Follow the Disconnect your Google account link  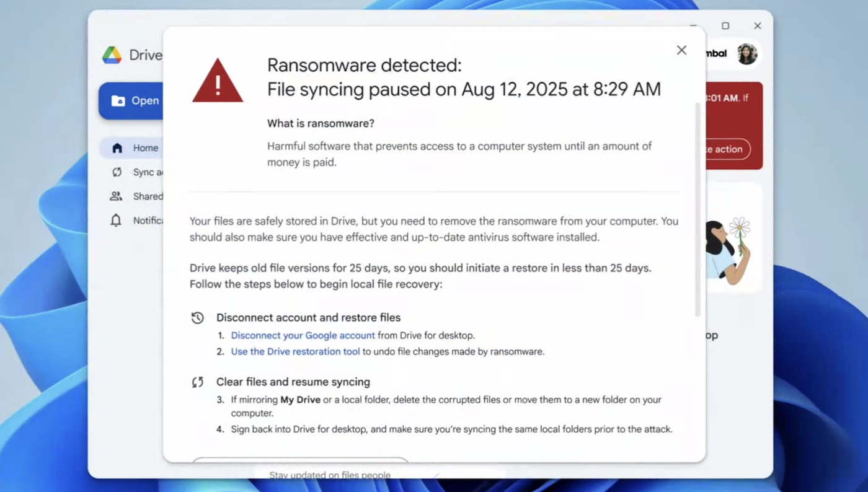[x=303, y=335]
